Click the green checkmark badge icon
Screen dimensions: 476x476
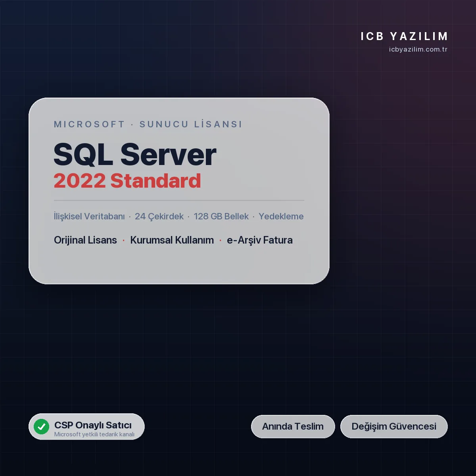(41, 427)
